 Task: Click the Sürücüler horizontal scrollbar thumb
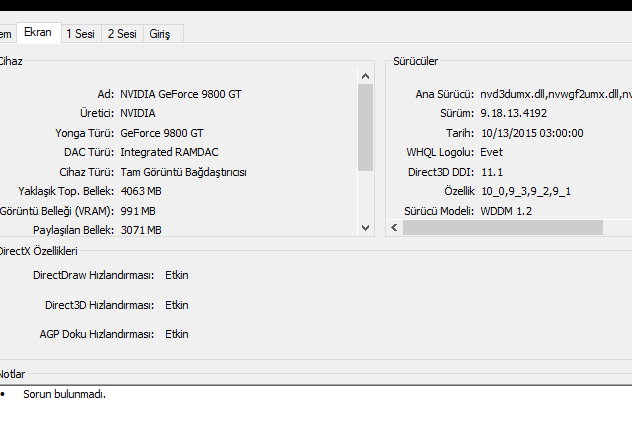point(502,228)
